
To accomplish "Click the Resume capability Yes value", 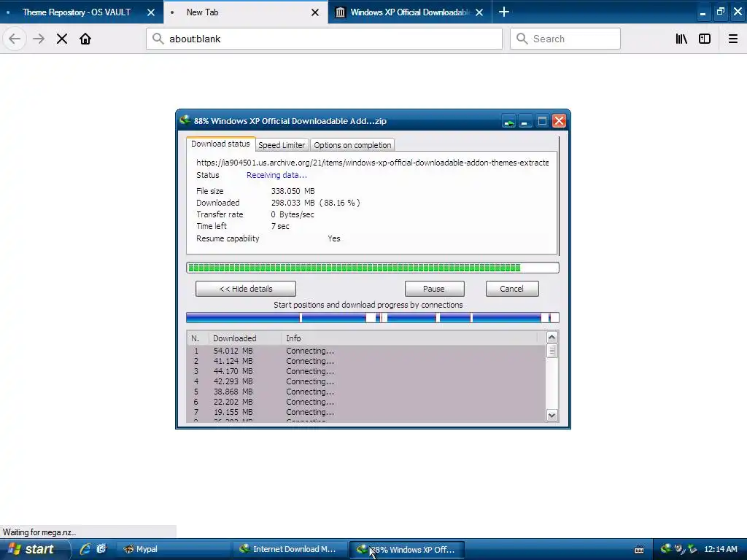I will [334, 238].
